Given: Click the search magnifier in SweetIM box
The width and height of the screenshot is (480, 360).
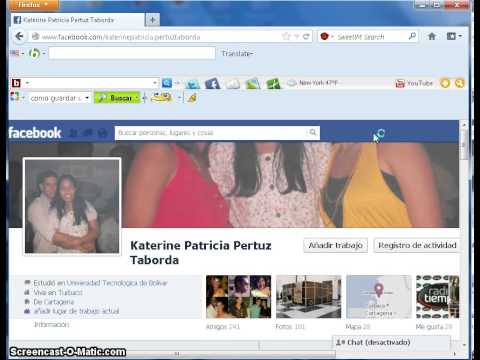Looking at the screenshot, I should [x=412, y=36].
